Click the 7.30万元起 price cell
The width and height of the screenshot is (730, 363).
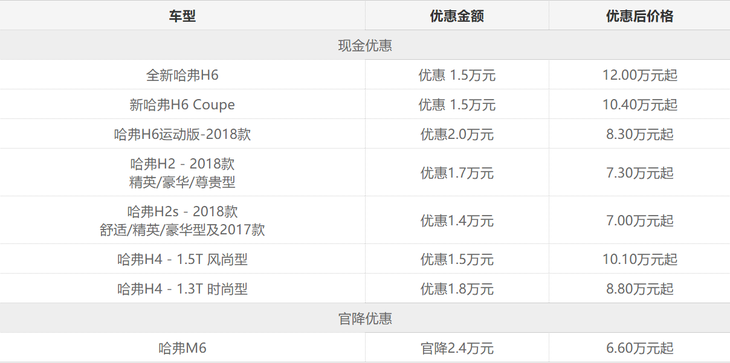[640, 173]
